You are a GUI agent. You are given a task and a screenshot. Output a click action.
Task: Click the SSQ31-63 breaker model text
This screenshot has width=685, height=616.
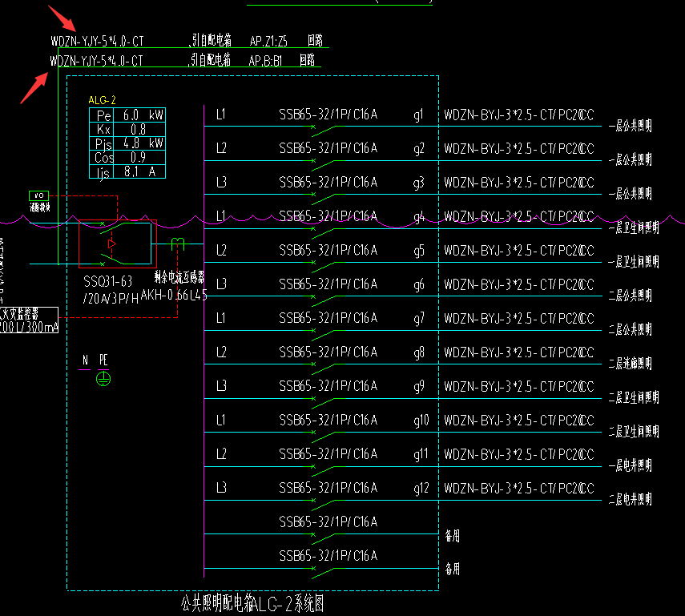tap(108, 281)
